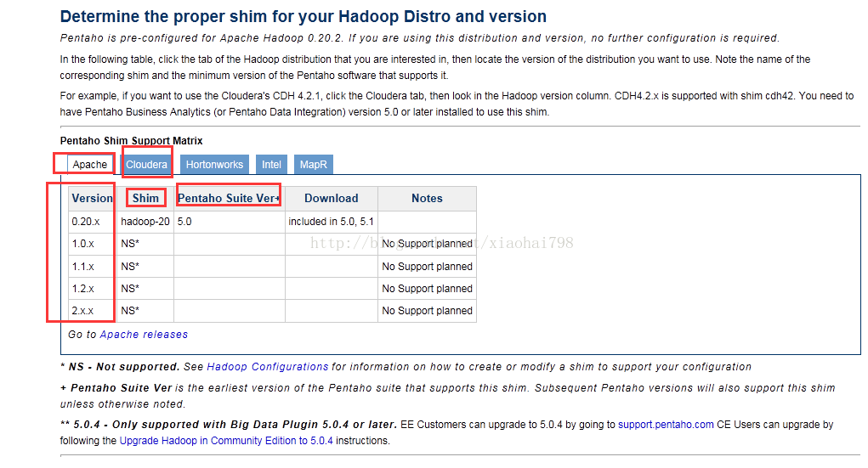Click the 'included in 5.0, 5.1' cell
This screenshot has height=468, width=868.
click(x=331, y=222)
